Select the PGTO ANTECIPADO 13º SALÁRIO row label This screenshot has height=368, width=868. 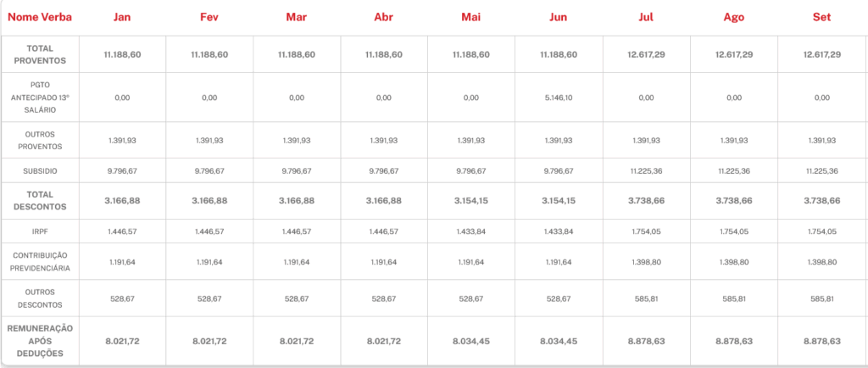click(40, 98)
